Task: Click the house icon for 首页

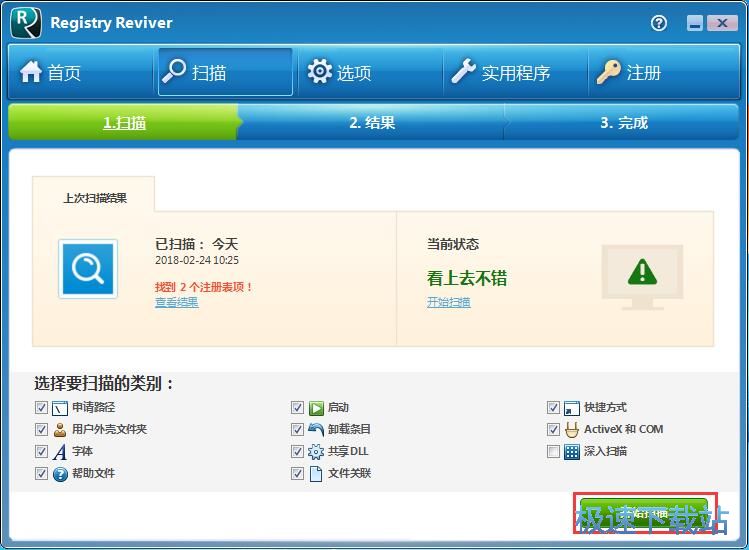Action: 31,72
